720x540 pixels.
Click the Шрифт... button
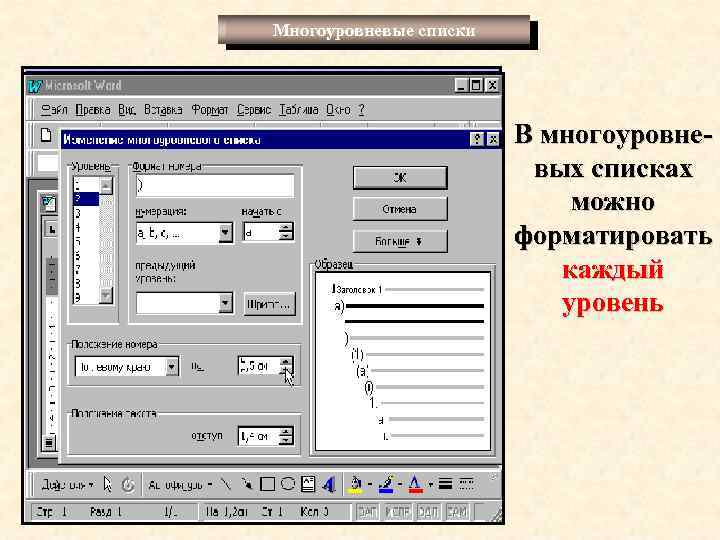coord(269,304)
